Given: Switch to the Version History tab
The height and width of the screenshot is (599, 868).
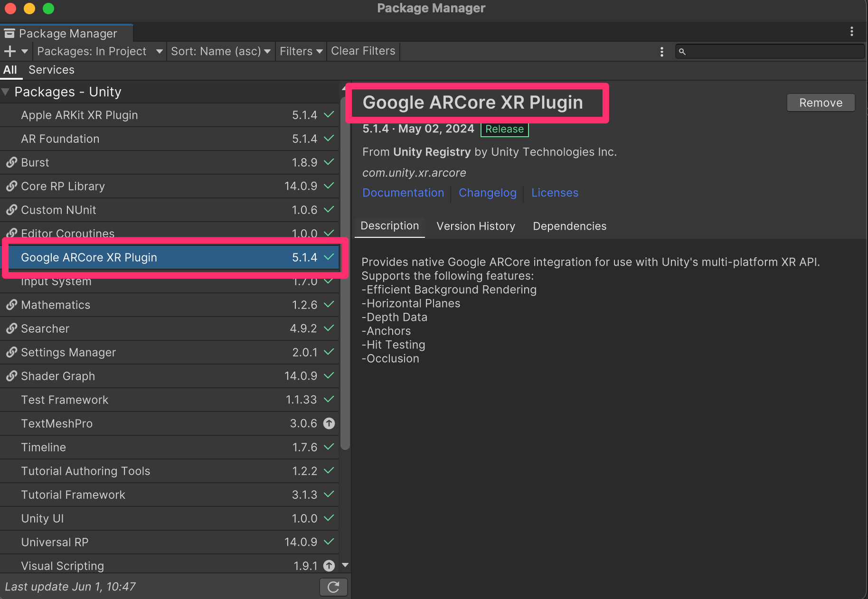Looking at the screenshot, I should 476,226.
